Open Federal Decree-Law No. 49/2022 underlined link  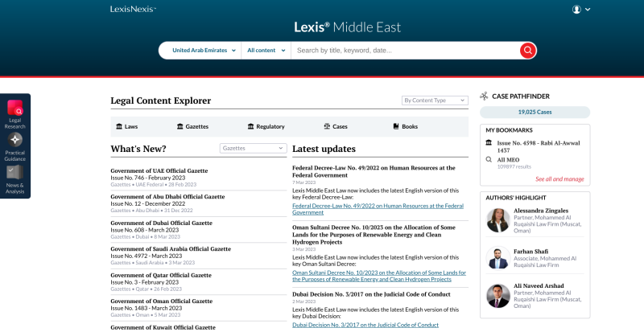point(378,209)
